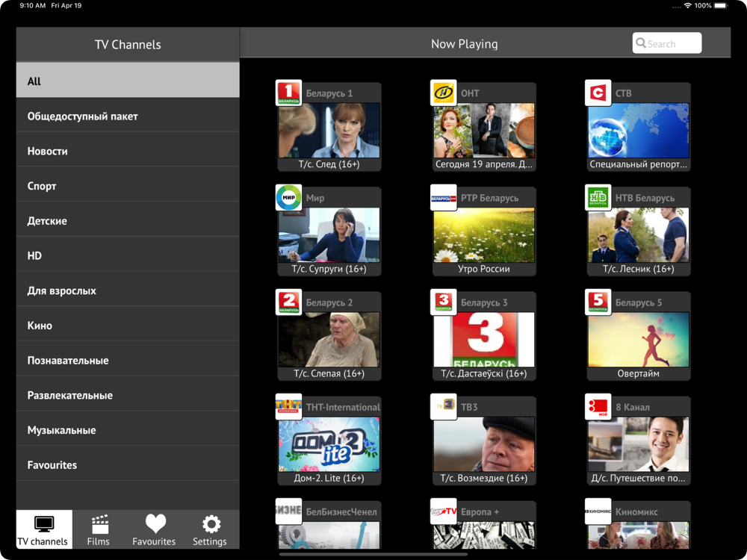The width and height of the screenshot is (747, 560).
Task: Click the "Специальный репорт..." program title
Action: 639,164
